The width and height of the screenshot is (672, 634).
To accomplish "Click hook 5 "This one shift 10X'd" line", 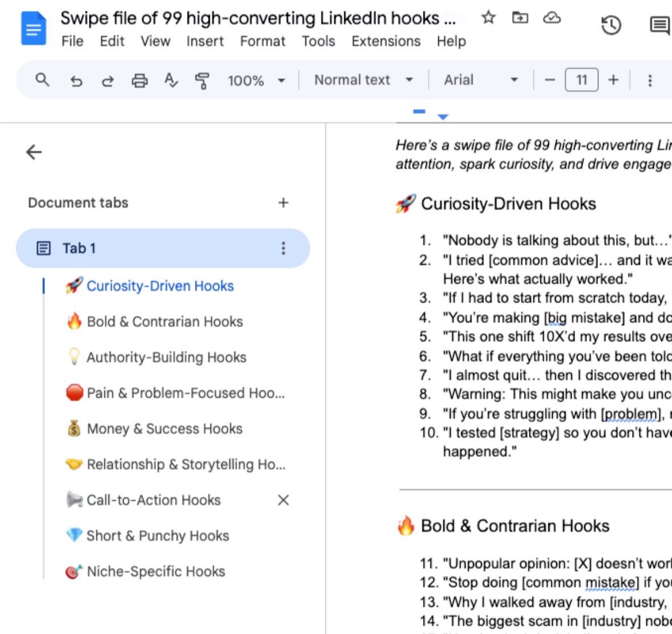I will coord(557,336).
